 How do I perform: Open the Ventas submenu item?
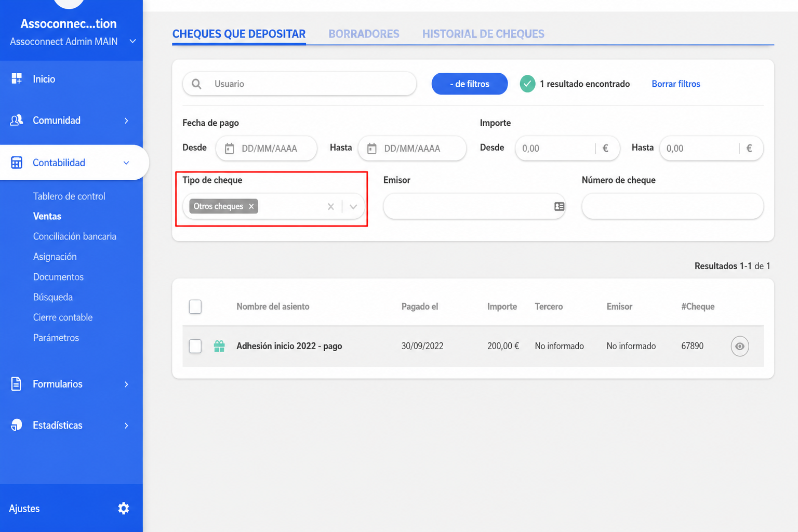tap(47, 216)
